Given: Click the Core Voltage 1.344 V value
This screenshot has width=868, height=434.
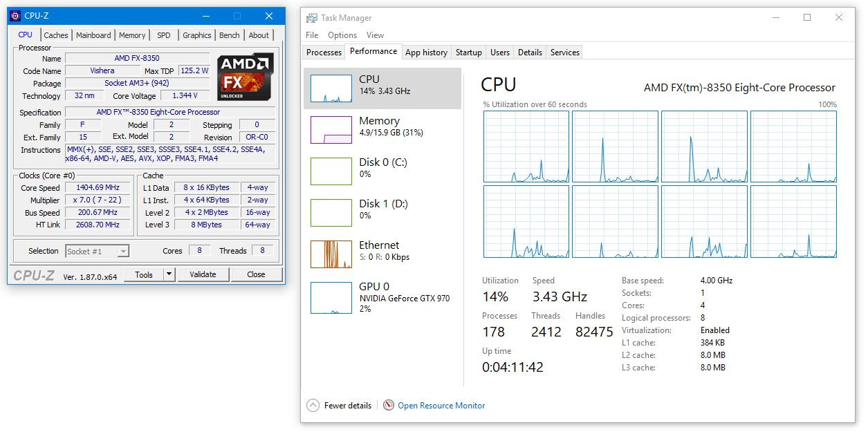Looking at the screenshot, I should point(185,96).
